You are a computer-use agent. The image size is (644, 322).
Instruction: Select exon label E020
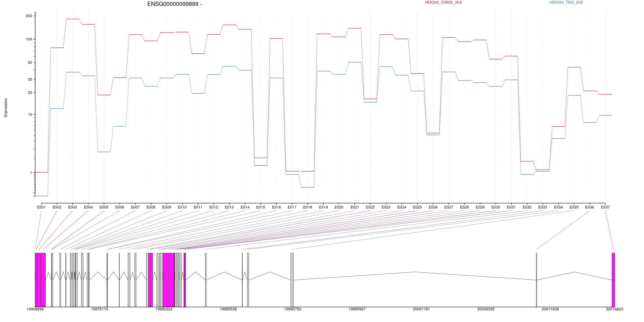pos(339,207)
